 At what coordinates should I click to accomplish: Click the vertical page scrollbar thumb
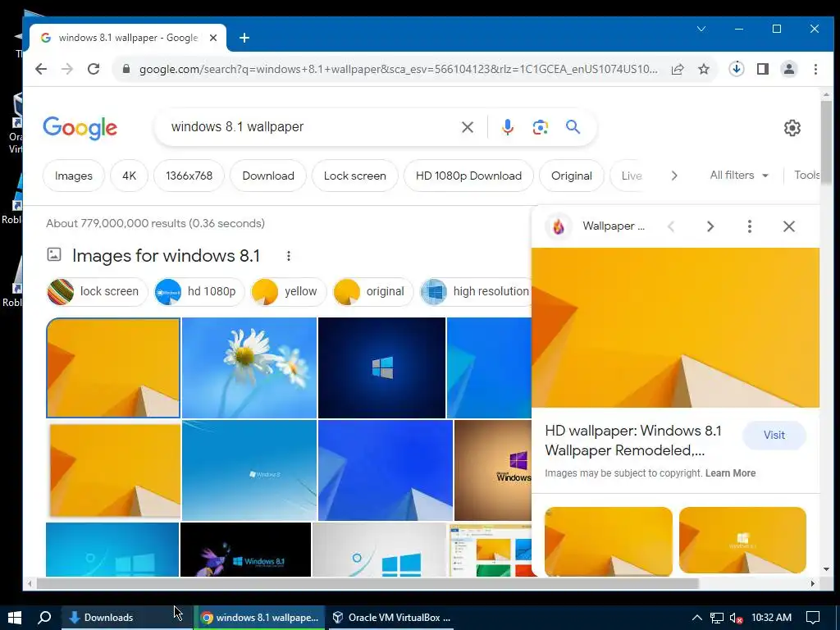(826, 141)
